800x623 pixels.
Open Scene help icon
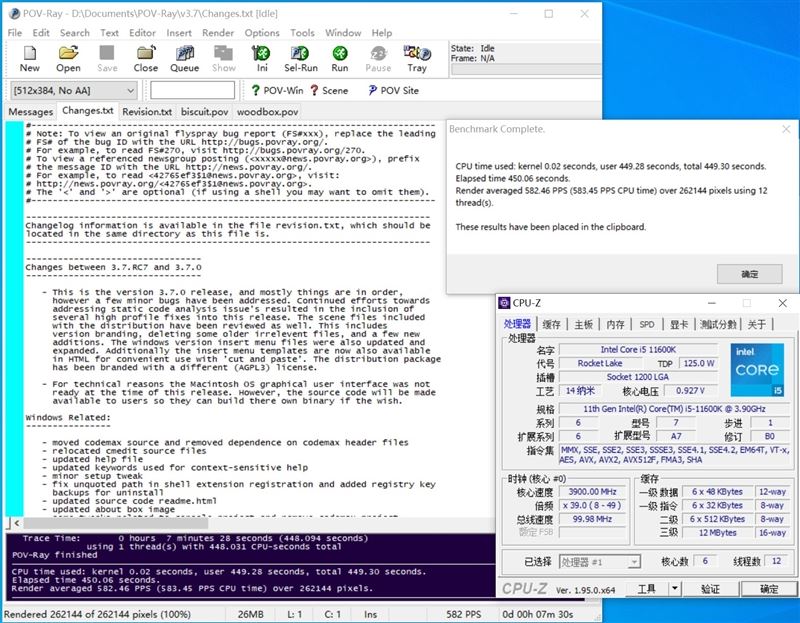tap(314, 91)
